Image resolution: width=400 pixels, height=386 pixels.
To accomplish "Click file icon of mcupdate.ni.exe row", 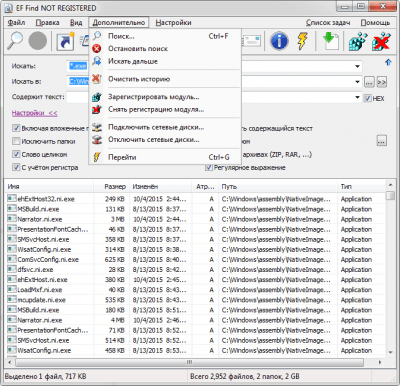I will tap(12, 300).
